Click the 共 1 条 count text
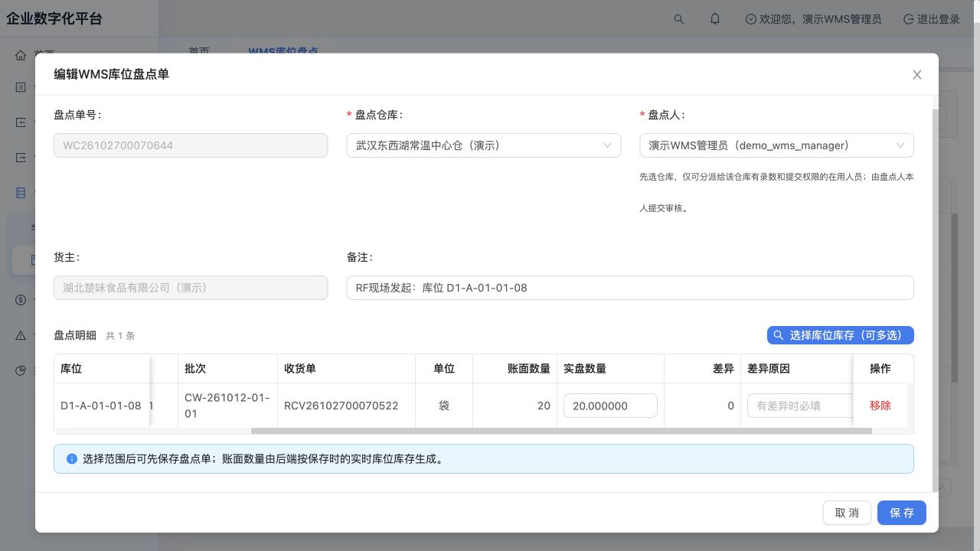 click(120, 335)
